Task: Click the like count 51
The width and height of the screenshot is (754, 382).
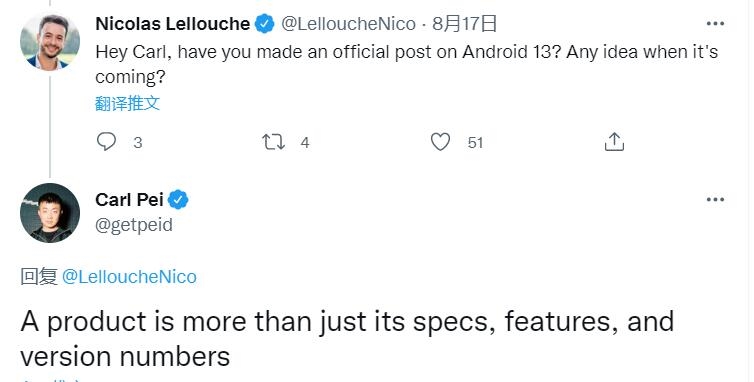Action: [x=475, y=142]
